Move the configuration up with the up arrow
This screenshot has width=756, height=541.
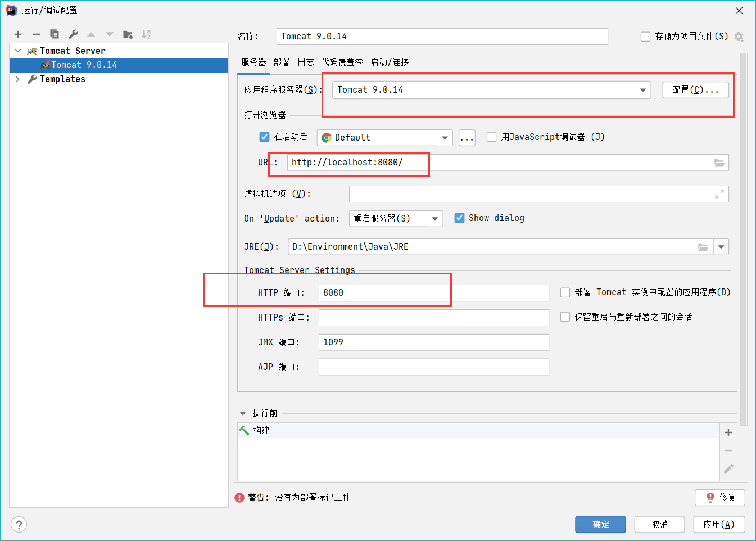[91, 34]
